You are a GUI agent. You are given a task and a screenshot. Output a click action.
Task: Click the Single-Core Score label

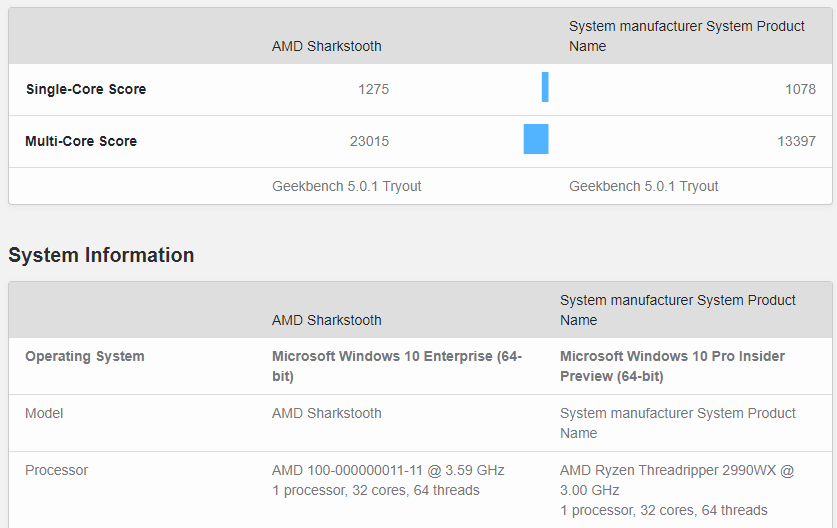(86, 89)
